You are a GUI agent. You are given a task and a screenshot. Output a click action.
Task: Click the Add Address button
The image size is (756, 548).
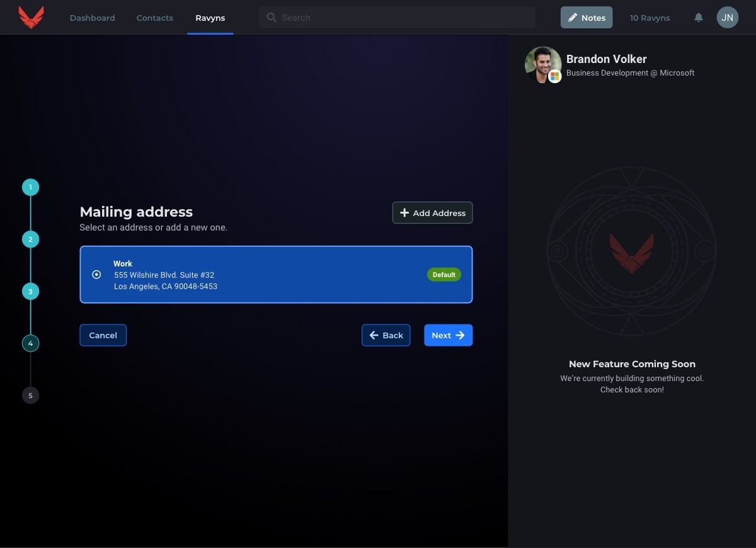click(432, 213)
